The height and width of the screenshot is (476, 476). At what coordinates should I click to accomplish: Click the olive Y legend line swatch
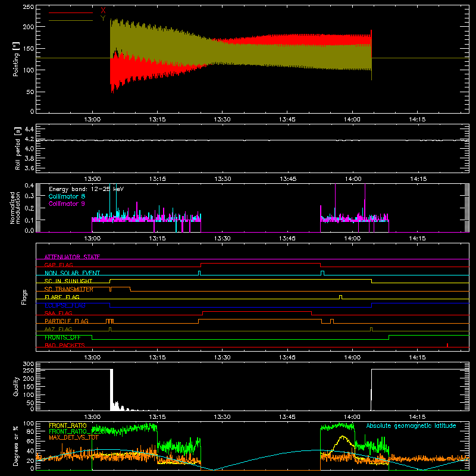[x=71, y=20]
